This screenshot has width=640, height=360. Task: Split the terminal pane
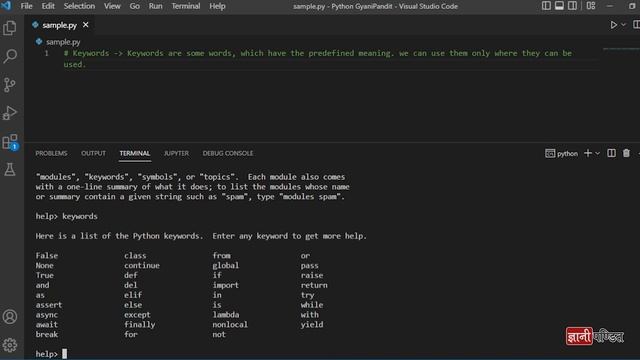point(611,153)
